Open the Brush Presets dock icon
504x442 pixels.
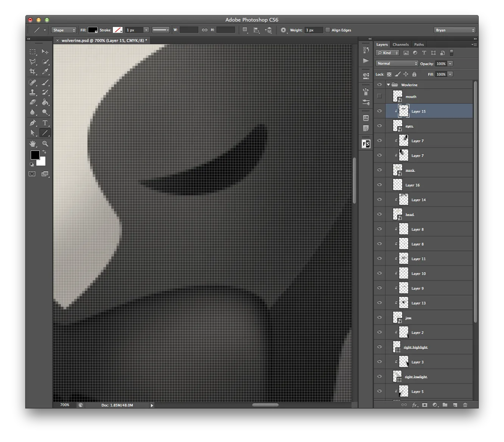pos(366,102)
